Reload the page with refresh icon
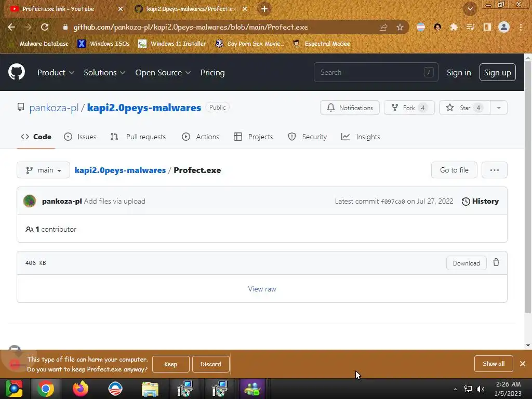The width and height of the screenshot is (532, 399). tap(45, 27)
